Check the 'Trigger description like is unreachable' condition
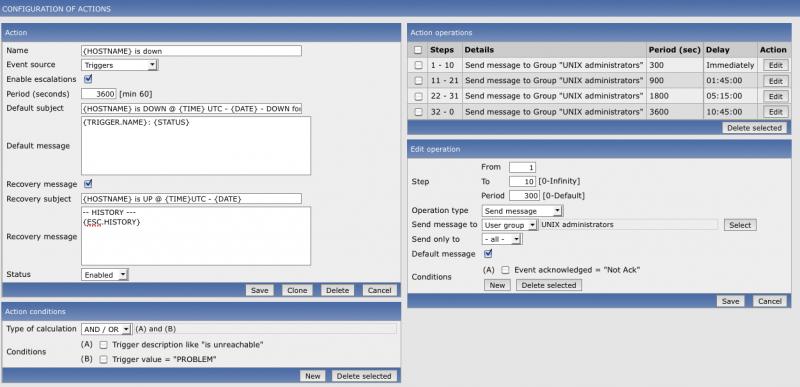 pos(104,345)
